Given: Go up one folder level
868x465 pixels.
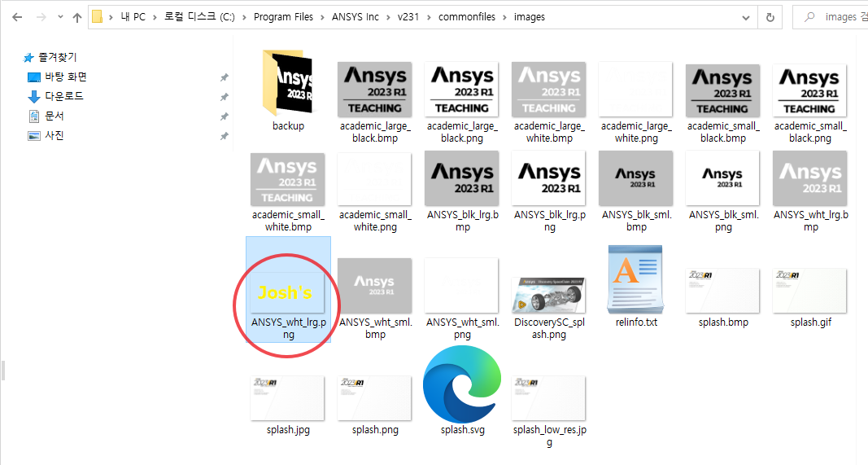Looking at the screenshot, I should pyautogui.click(x=77, y=17).
